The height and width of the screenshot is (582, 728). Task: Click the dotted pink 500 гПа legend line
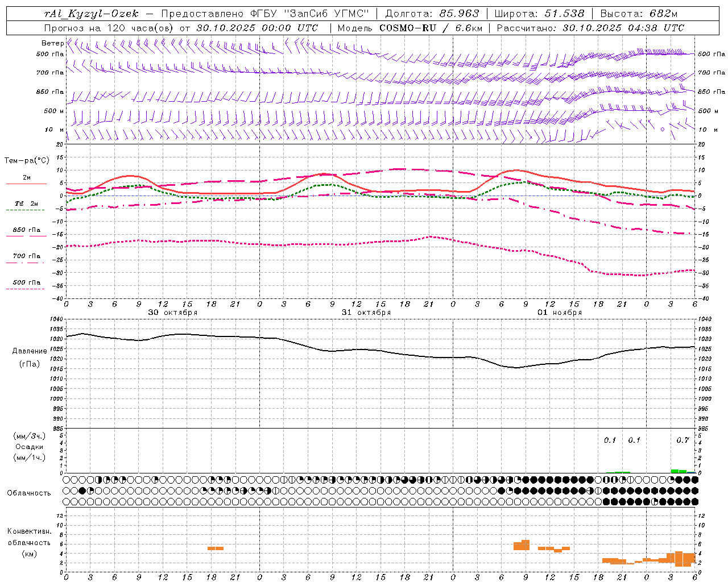[x=26, y=289]
